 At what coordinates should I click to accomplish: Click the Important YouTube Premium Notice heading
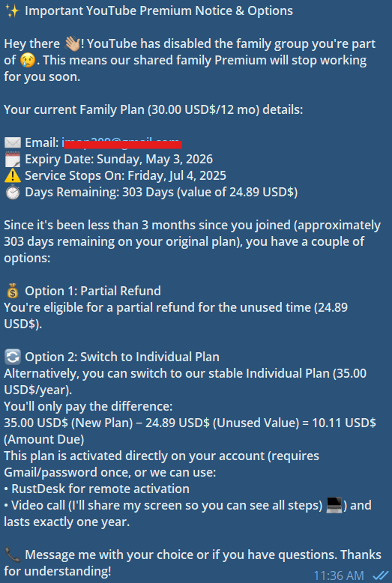coord(159,10)
